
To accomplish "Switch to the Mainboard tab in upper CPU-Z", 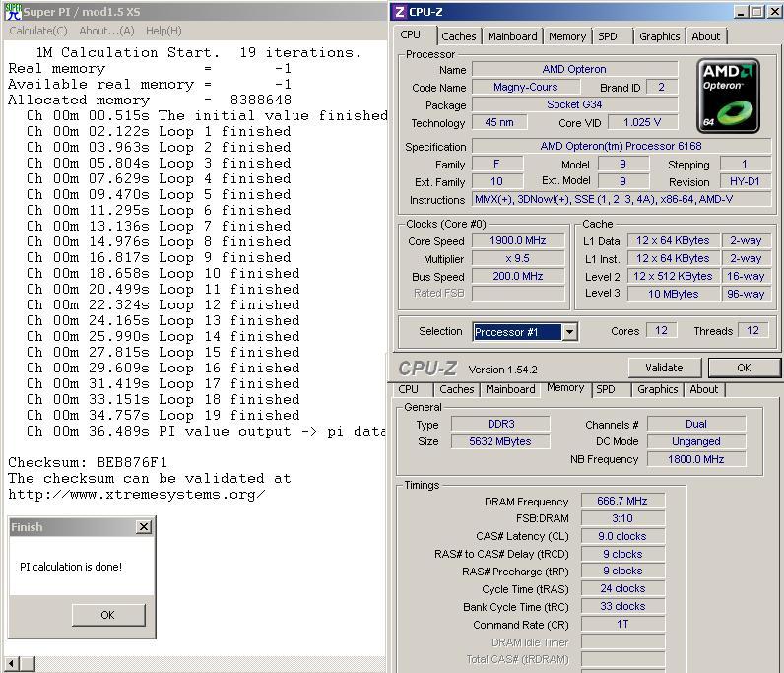I will click(x=512, y=36).
